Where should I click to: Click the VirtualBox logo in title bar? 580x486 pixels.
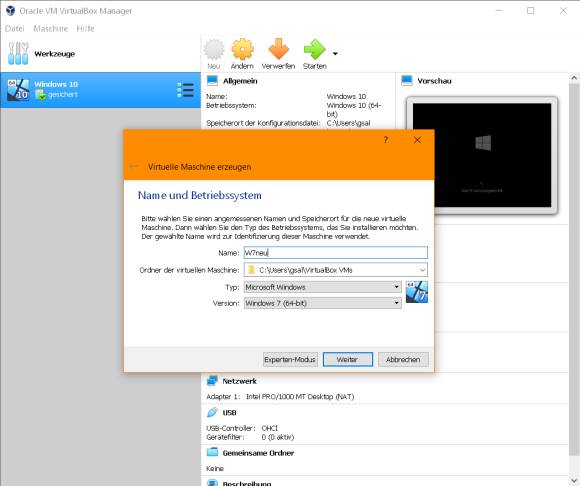tap(10, 11)
